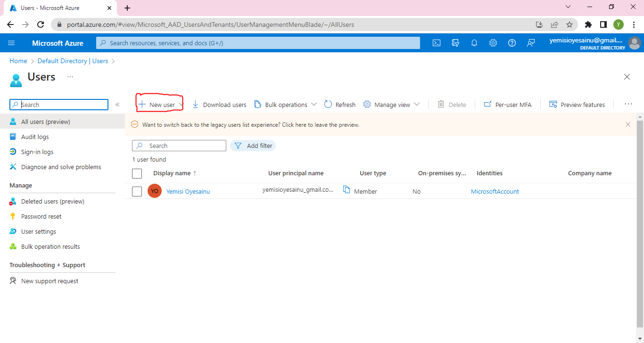This screenshot has height=343, width=644.
Task: Go to Default Directory | Users breadcrumb
Action: click(x=73, y=61)
